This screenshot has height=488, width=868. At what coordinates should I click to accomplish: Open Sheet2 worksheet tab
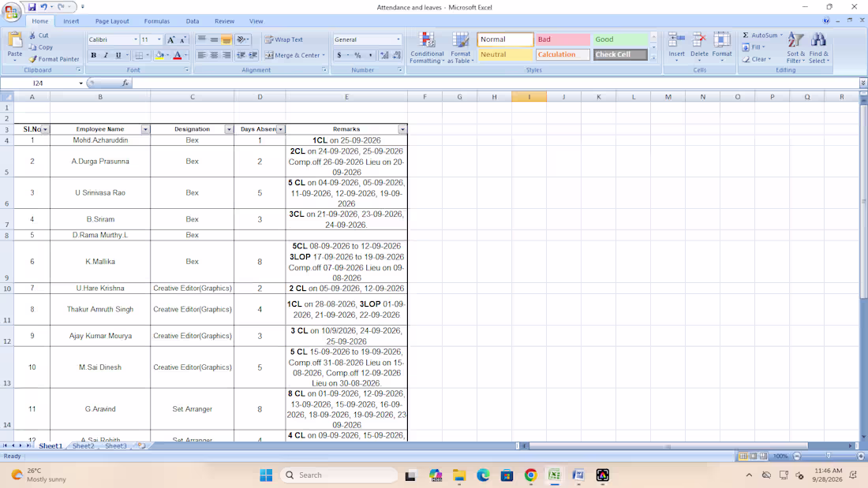(x=83, y=446)
